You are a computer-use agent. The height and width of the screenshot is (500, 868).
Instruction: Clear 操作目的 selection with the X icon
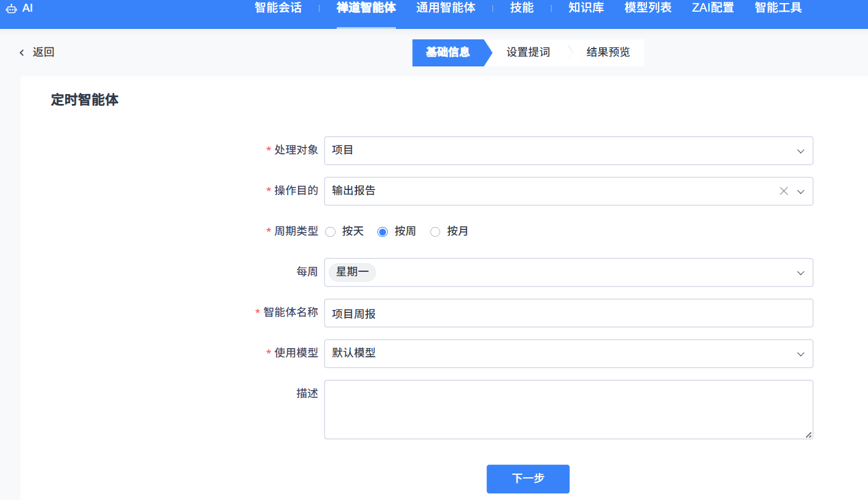(x=784, y=191)
